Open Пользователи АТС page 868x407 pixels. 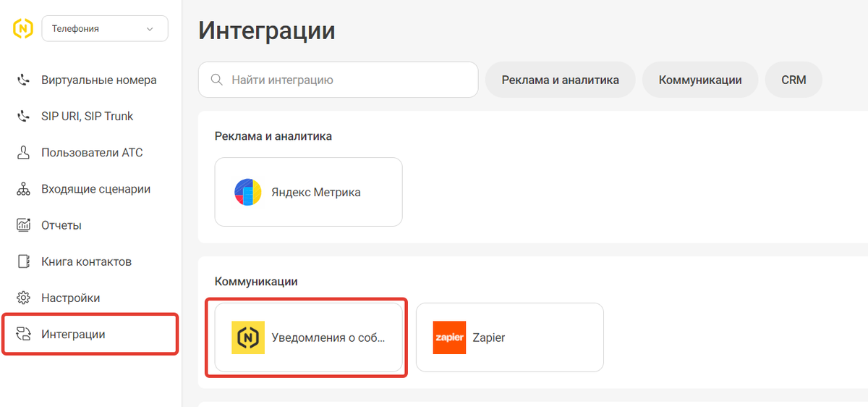92,153
